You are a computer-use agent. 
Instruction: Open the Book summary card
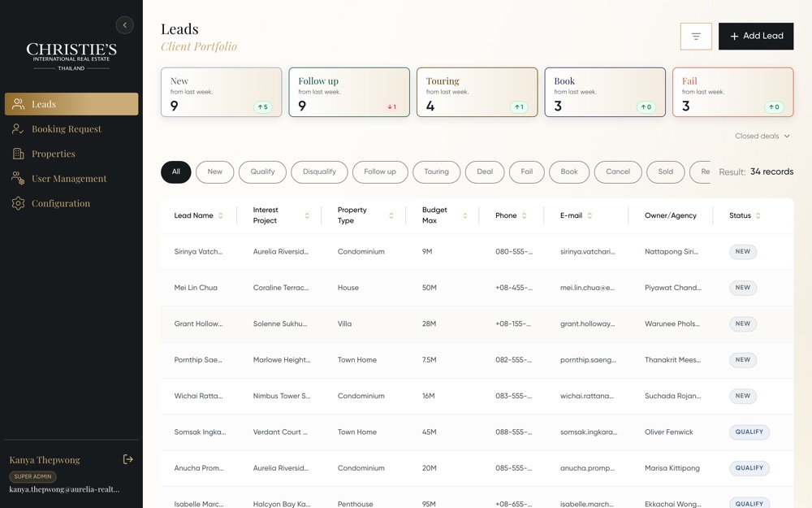[x=605, y=93]
